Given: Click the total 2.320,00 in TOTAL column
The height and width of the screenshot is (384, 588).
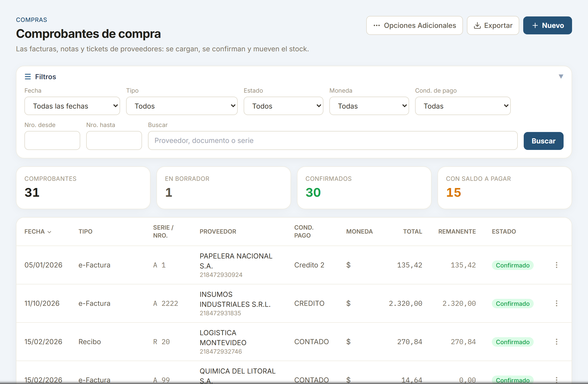Looking at the screenshot, I should click(405, 303).
